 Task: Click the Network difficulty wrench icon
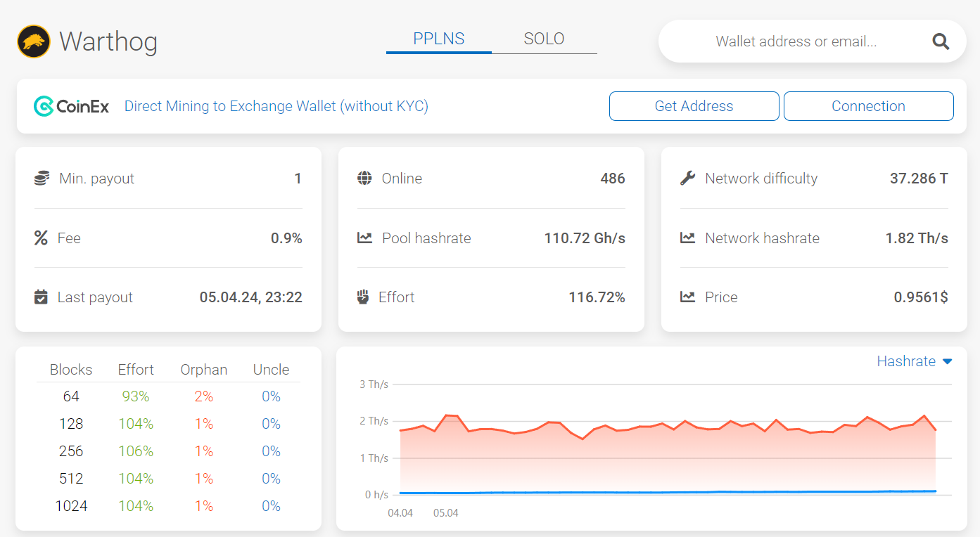point(687,178)
